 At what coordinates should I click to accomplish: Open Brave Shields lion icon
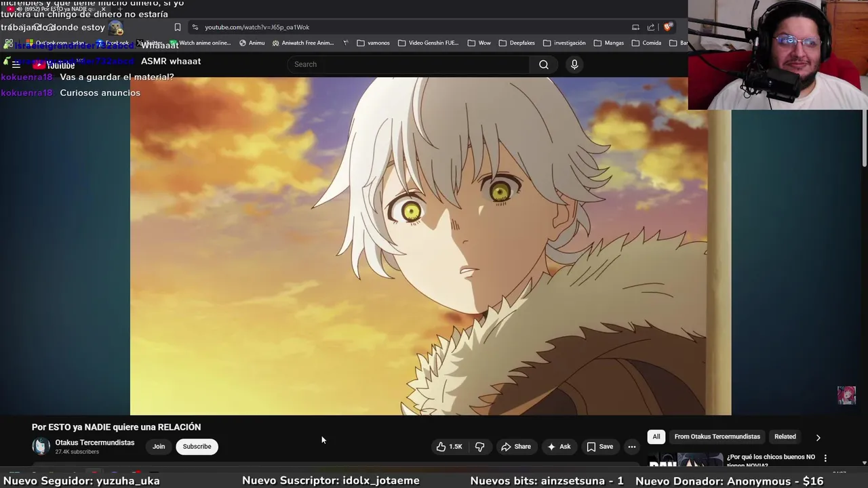click(667, 27)
